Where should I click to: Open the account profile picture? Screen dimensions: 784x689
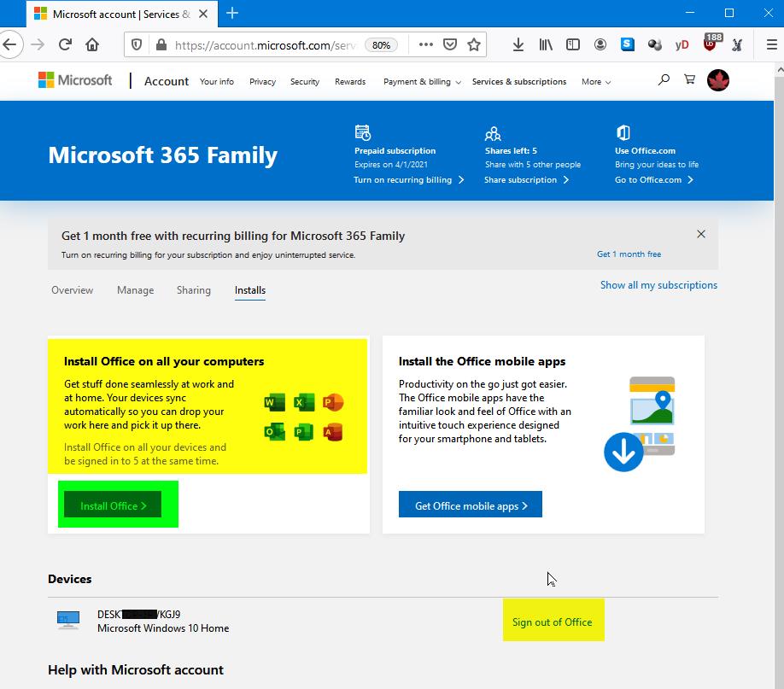pos(718,80)
